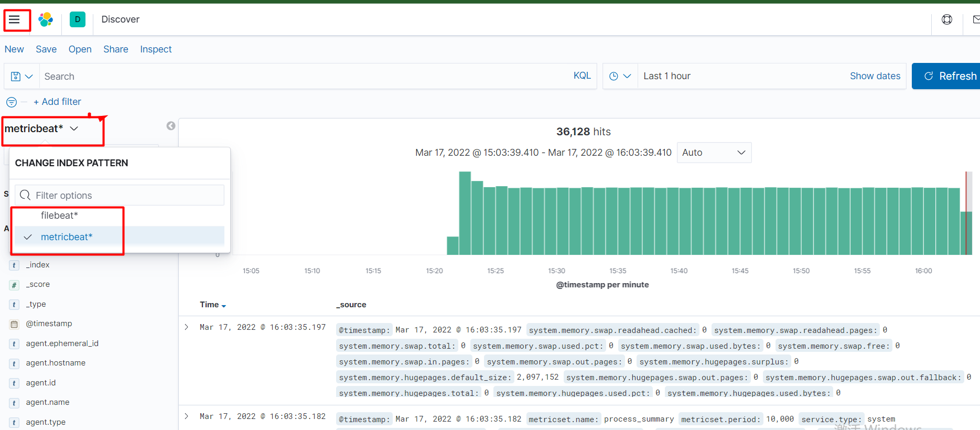Click the 36,128 hits count
The image size is (980, 430).
point(583,132)
